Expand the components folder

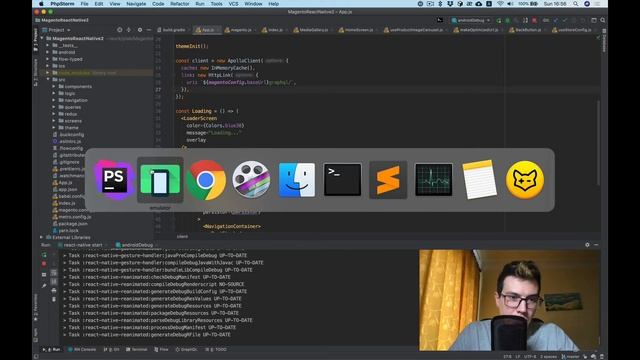(53, 87)
